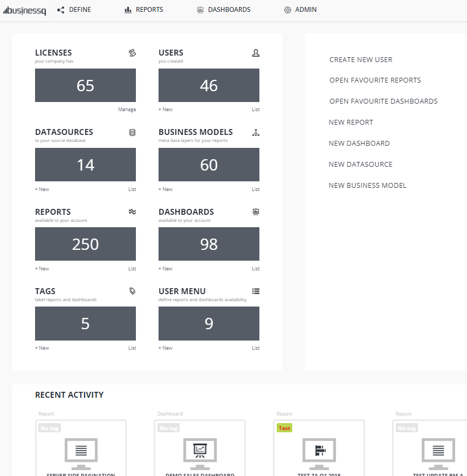Click OPEN FAVOURITE REPORTS shortcut
Viewport: 467px width, 476px height.
point(375,80)
